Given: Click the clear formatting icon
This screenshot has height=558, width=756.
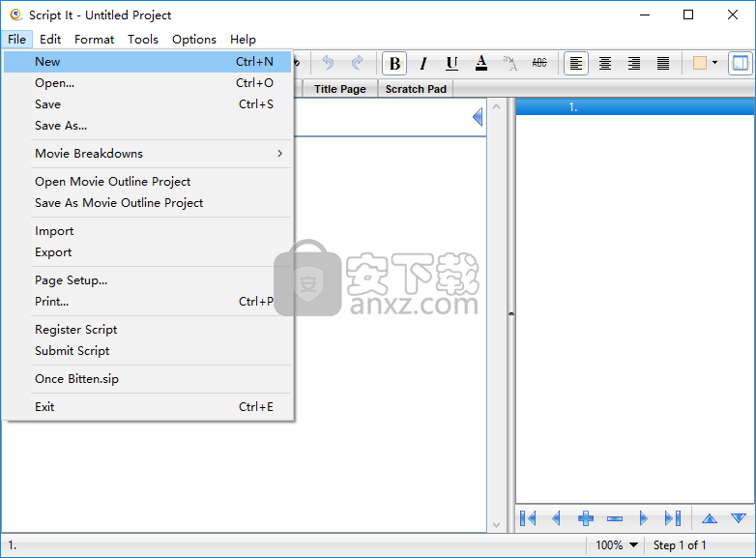Looking at the screenshot, I should tap(510, 63).
